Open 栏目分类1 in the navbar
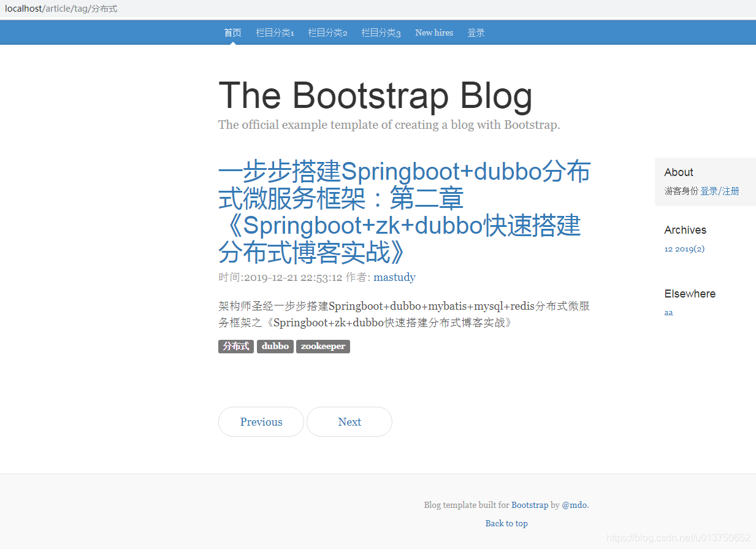The height and width of the screenshot is (549, 756). 275,33
